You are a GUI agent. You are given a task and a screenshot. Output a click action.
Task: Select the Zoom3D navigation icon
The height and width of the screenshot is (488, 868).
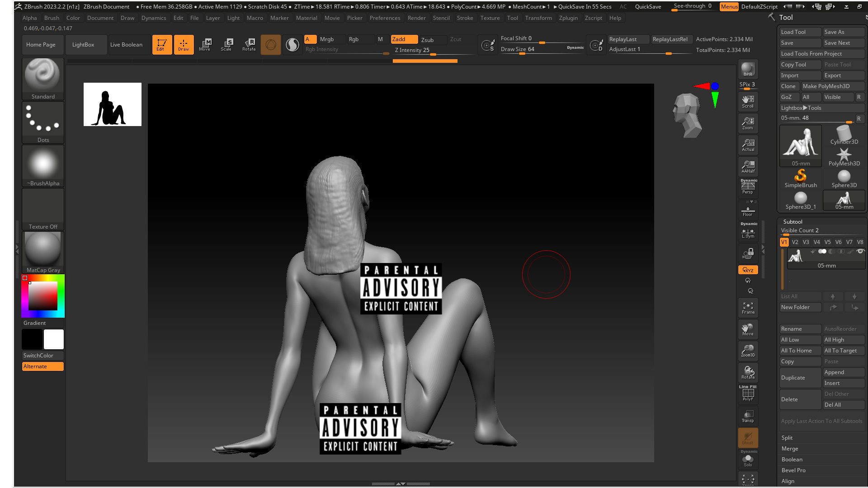pos(748,351)
